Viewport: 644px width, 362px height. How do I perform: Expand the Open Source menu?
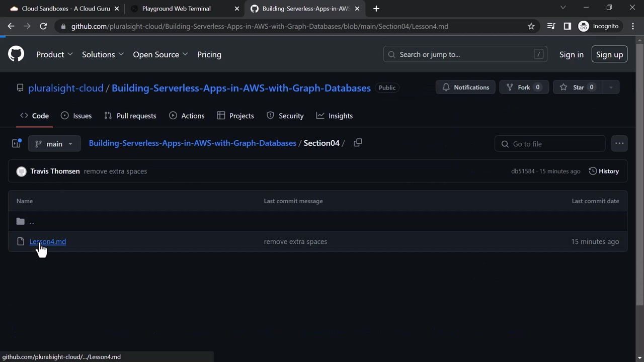click(x=160, y=54)
